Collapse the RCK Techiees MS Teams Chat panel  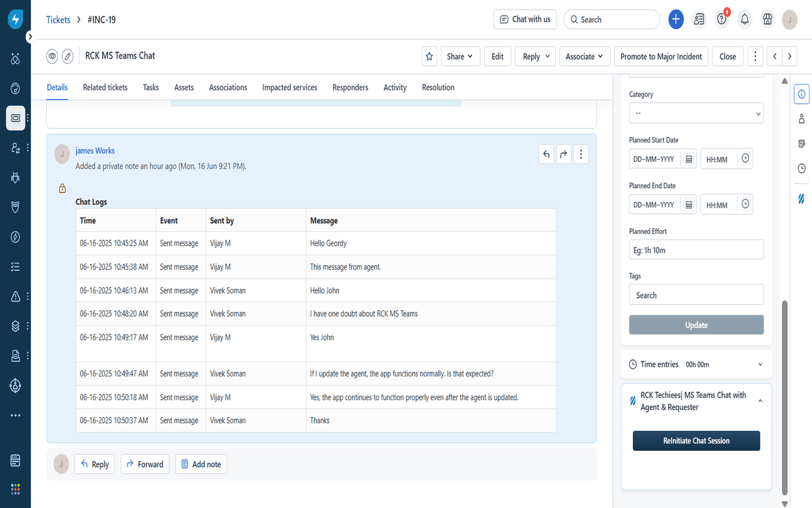click(760, 401)
